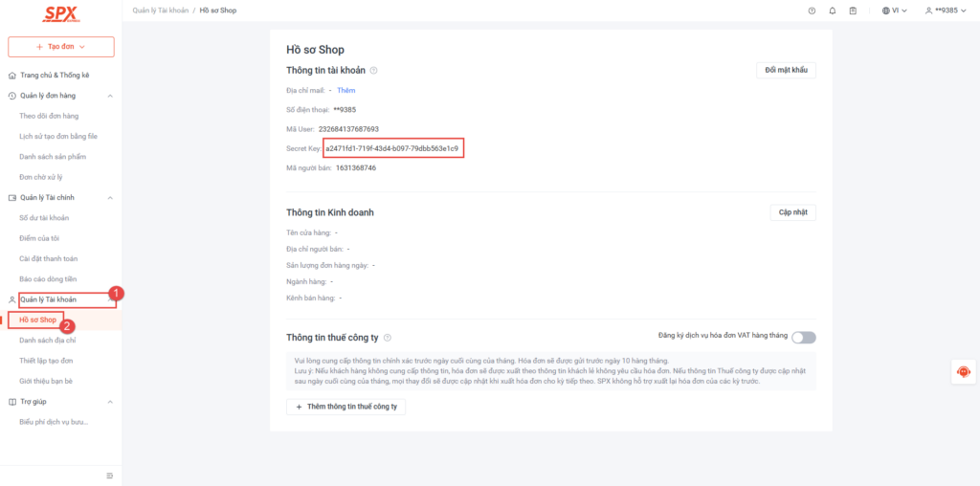Screen dimensions: 980x486
Task: Click the person icon of Quản lý Tài khoản
Action: (11, 299)
